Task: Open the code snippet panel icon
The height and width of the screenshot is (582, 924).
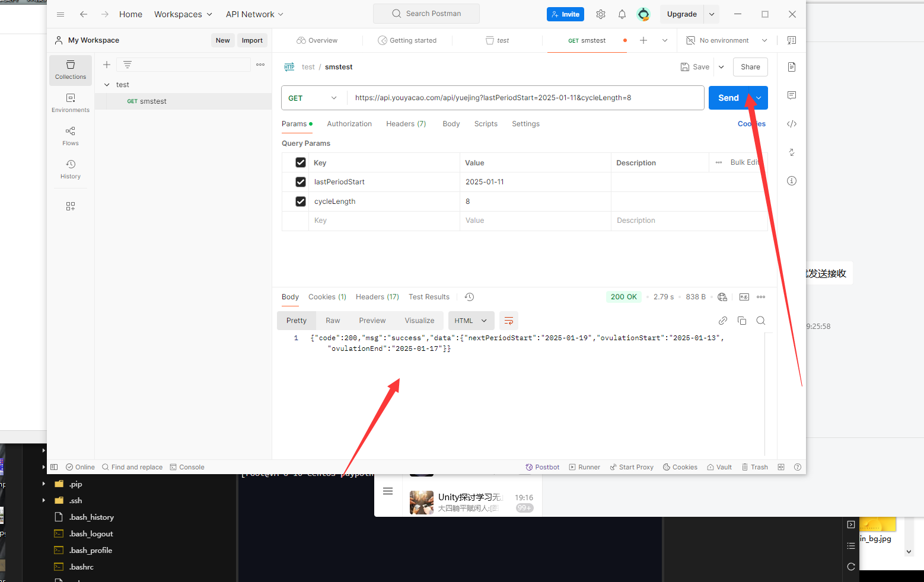Action: tap(792, 124)
